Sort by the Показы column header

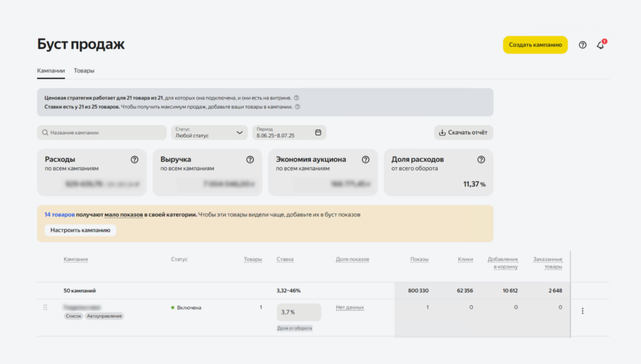tap(419, 260)
